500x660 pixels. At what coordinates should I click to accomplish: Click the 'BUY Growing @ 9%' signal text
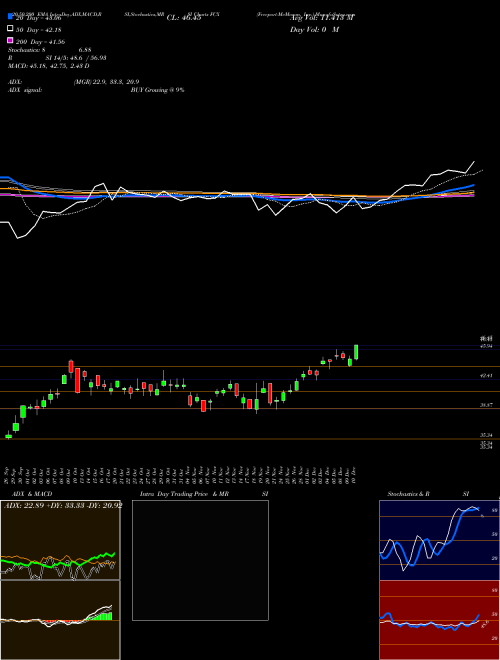click(157, 90)
